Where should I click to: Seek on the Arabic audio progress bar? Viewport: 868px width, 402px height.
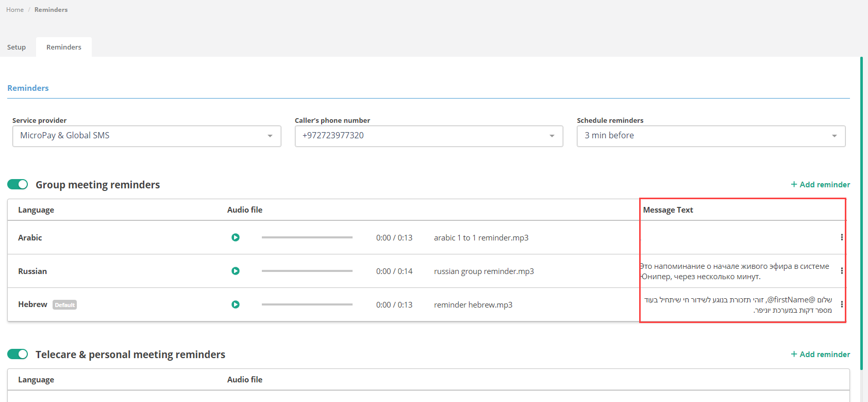[307, 237]
